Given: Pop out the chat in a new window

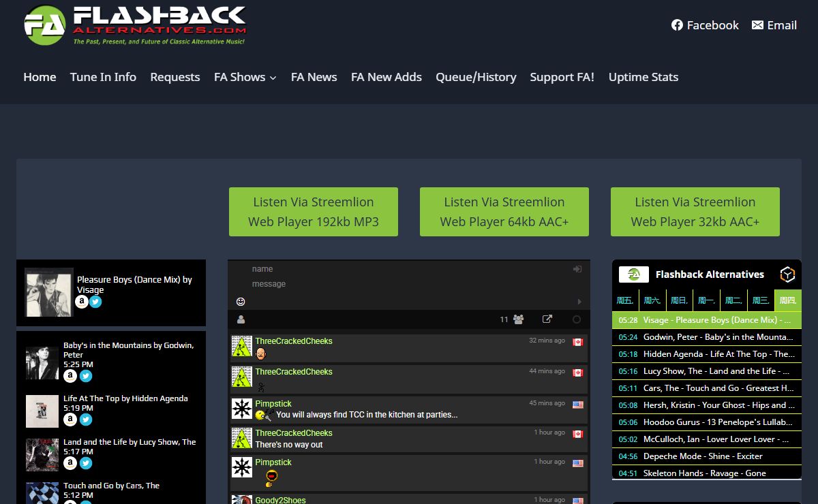Looking at the screenshot, I should pos(547,319).
